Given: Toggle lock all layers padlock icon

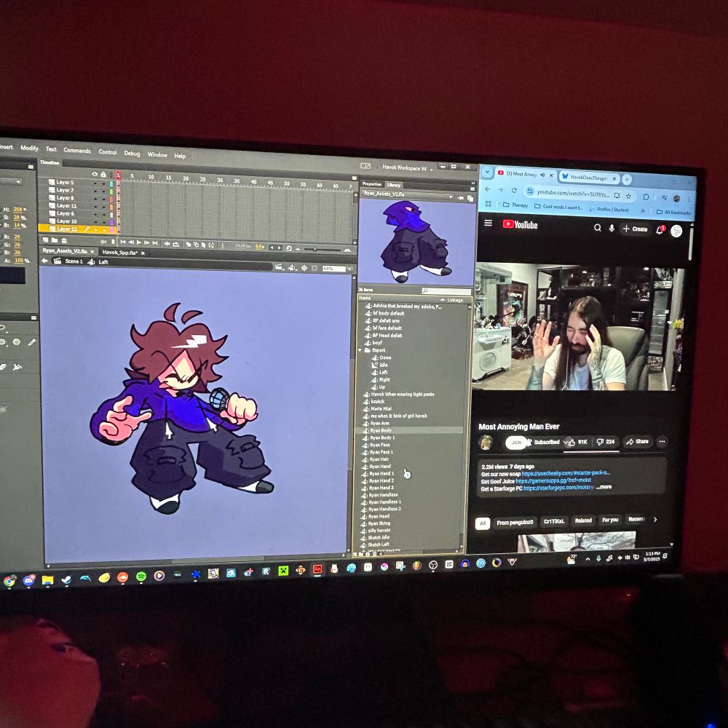Looking at the screenshot, I should point(103,175).
